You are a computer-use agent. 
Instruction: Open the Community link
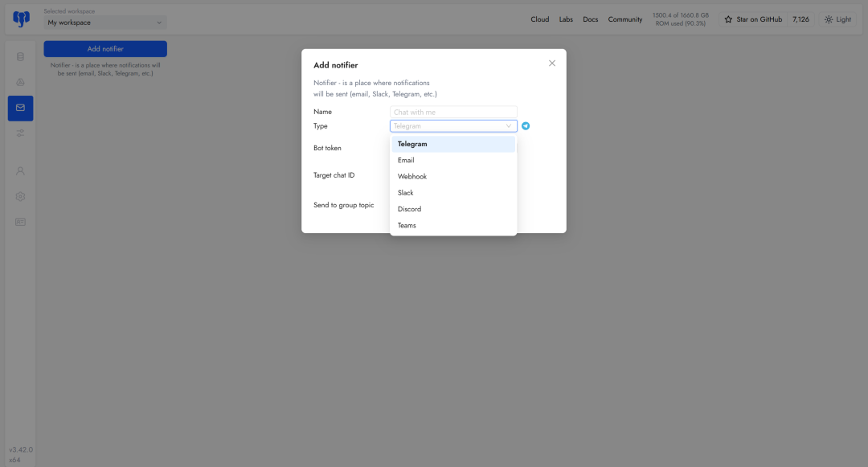[x=625, y=19]
